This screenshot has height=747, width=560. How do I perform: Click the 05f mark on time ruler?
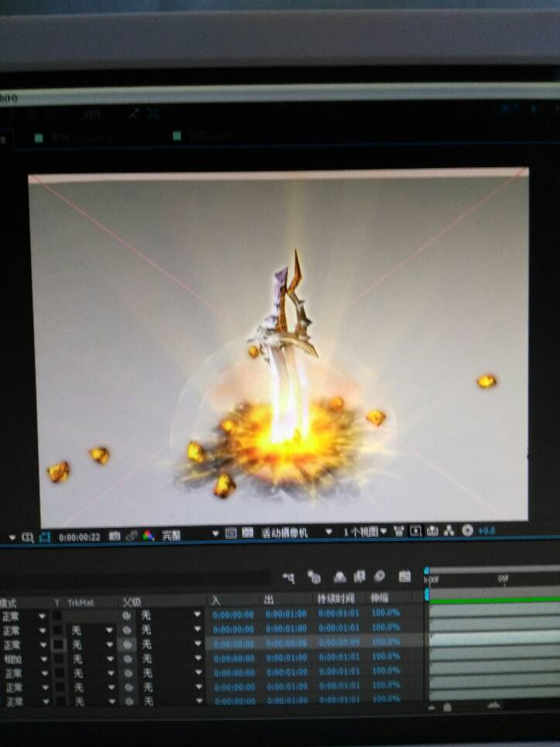click(x=503, y=578)
